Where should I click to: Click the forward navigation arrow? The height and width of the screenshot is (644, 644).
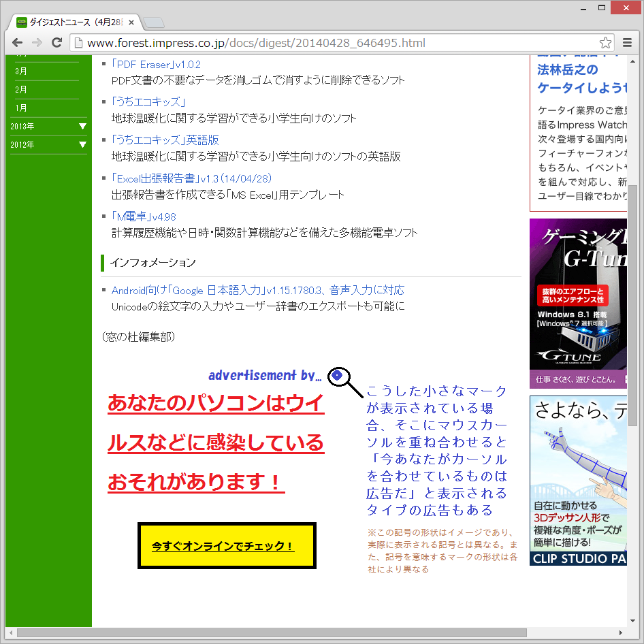pos(37,42)
